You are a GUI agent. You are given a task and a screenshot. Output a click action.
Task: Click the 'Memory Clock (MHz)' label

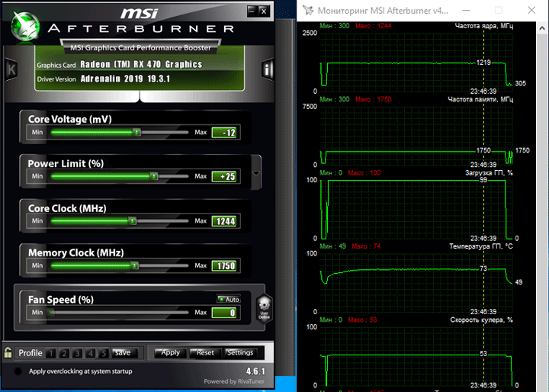coord(76,253)
